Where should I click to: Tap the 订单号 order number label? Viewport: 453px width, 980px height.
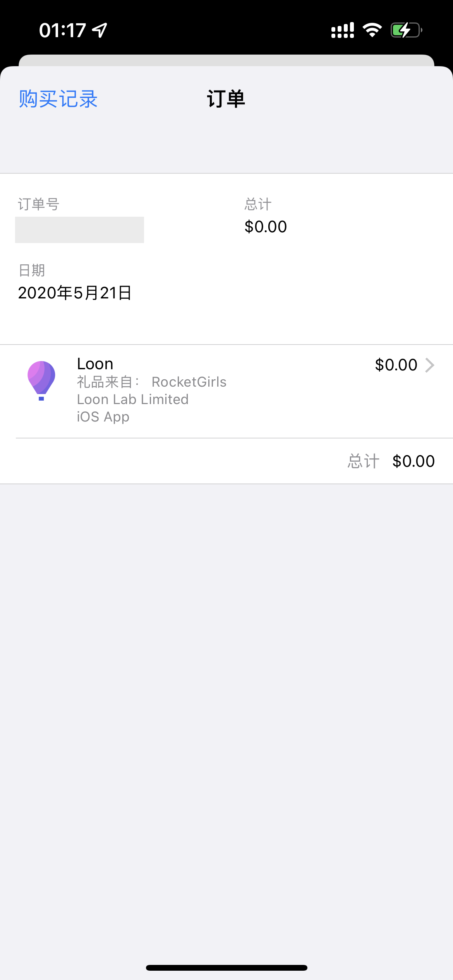38,204
